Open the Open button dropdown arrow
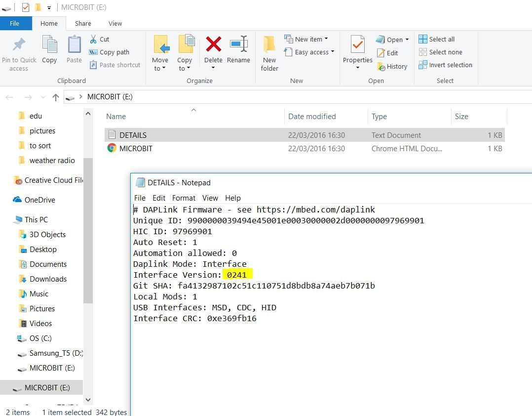532x416 pixels. tap(407, 40)
